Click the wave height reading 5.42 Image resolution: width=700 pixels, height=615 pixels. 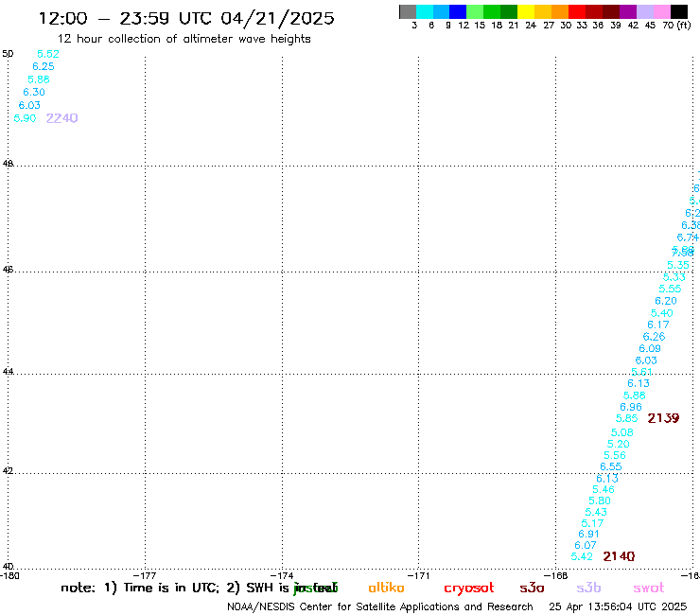coord(582,556)
